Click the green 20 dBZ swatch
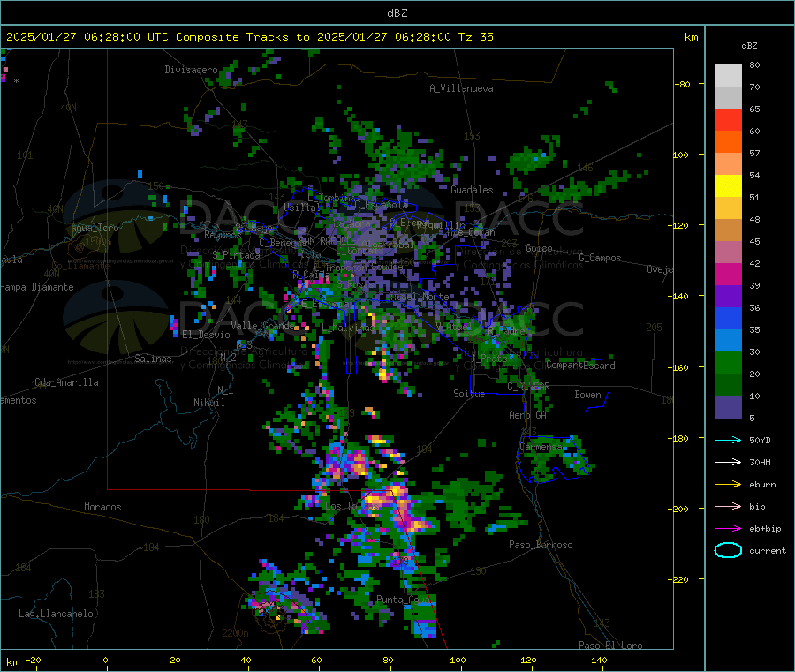 [x=728, y=362]
